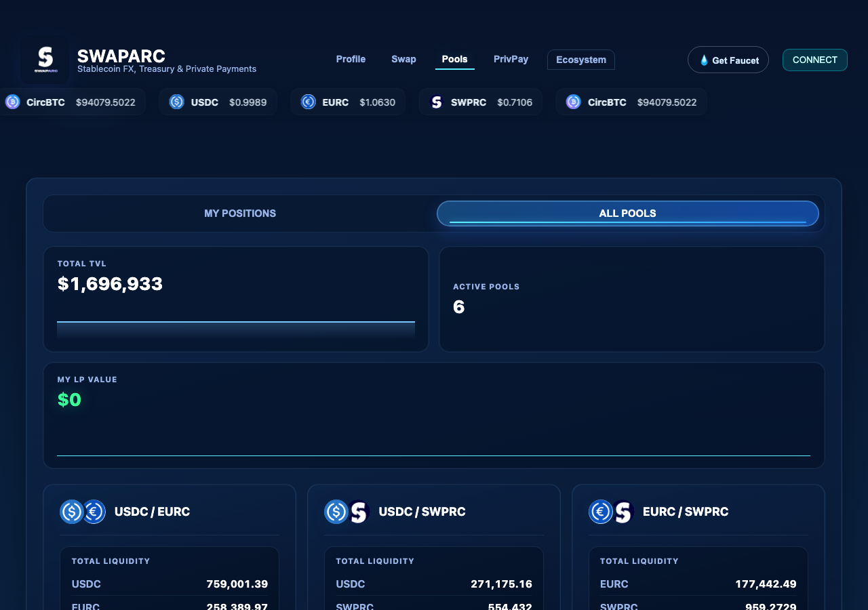Screen dimensions: 868x610
Task: Click Total Liquidity label on USDC / EURC card
Action: (111, 561)
